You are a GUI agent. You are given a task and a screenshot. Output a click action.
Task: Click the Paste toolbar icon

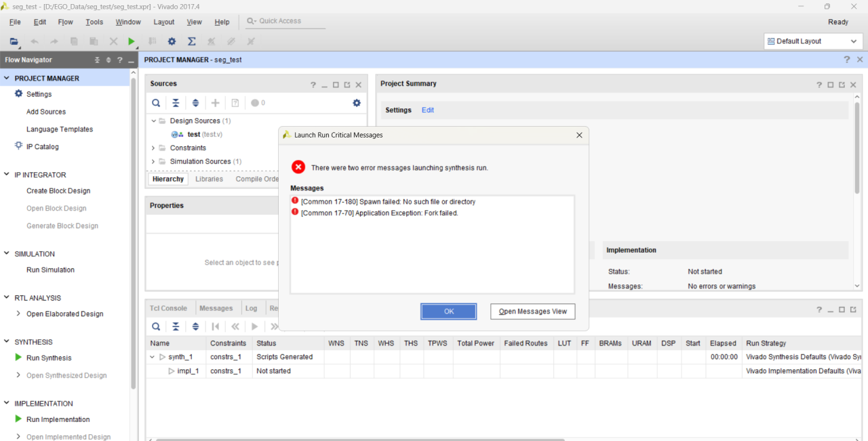[x=94, y=41]
